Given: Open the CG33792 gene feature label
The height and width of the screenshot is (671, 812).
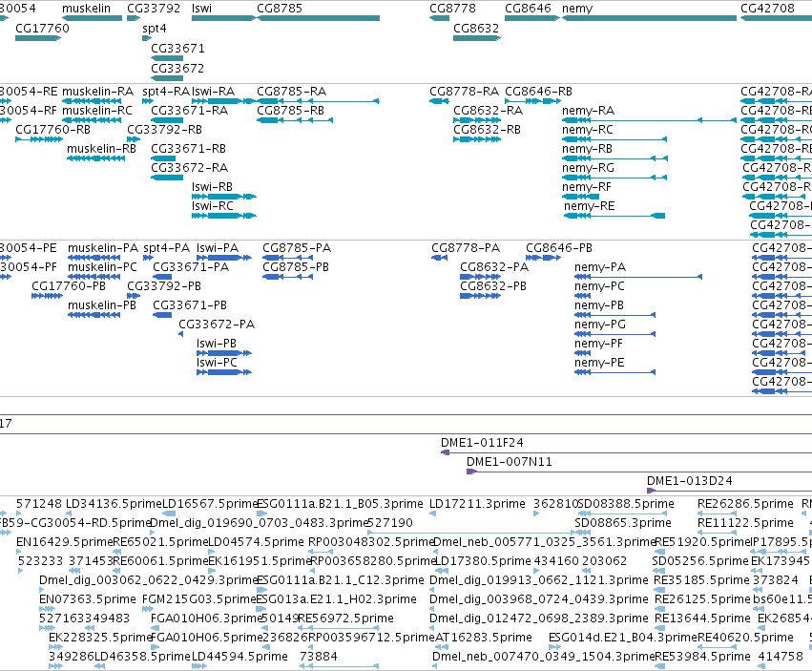Looking at the screenshot, I should pyautogui.click(x=154, y=9).
